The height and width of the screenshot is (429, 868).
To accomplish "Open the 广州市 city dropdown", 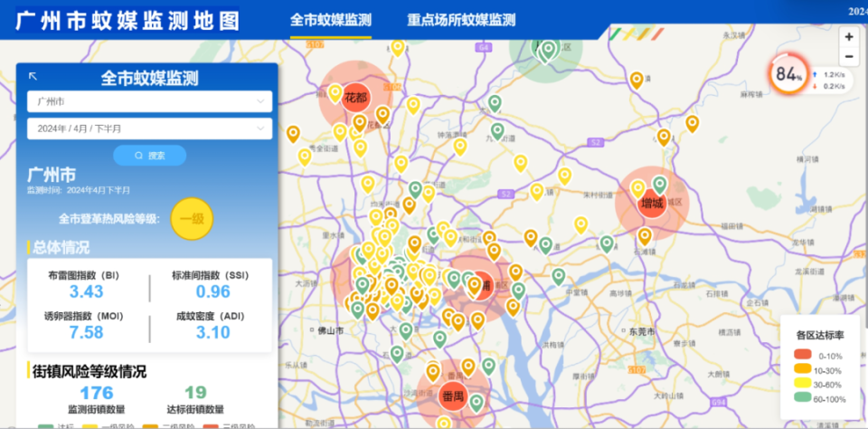I will pyautogui.click(x=149, y=101).
